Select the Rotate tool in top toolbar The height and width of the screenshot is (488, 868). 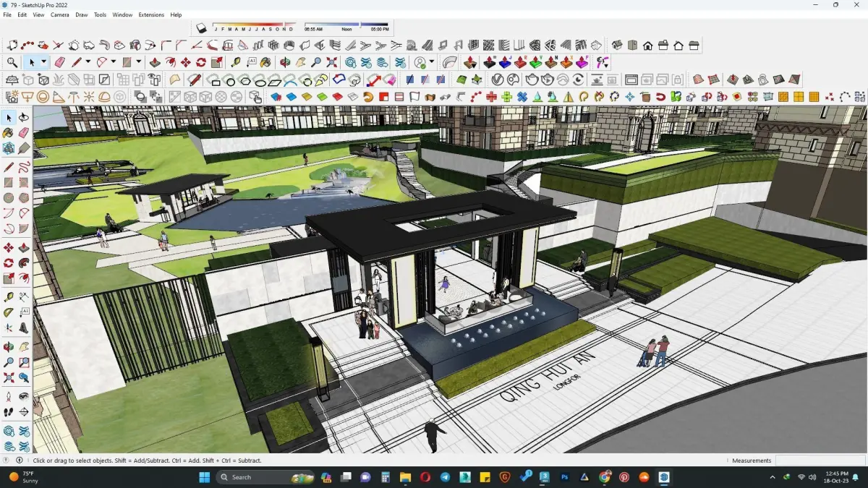point(201,63)
